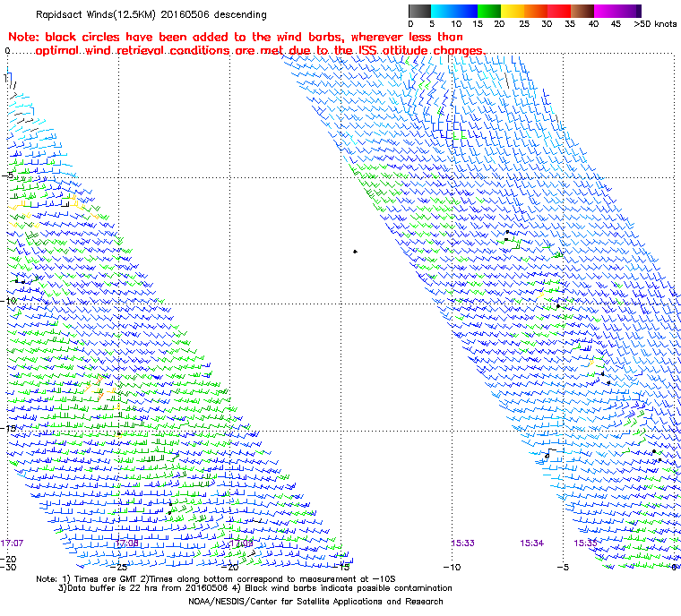Click the '-10' latitude label on left axis

[x=8, y=301]
